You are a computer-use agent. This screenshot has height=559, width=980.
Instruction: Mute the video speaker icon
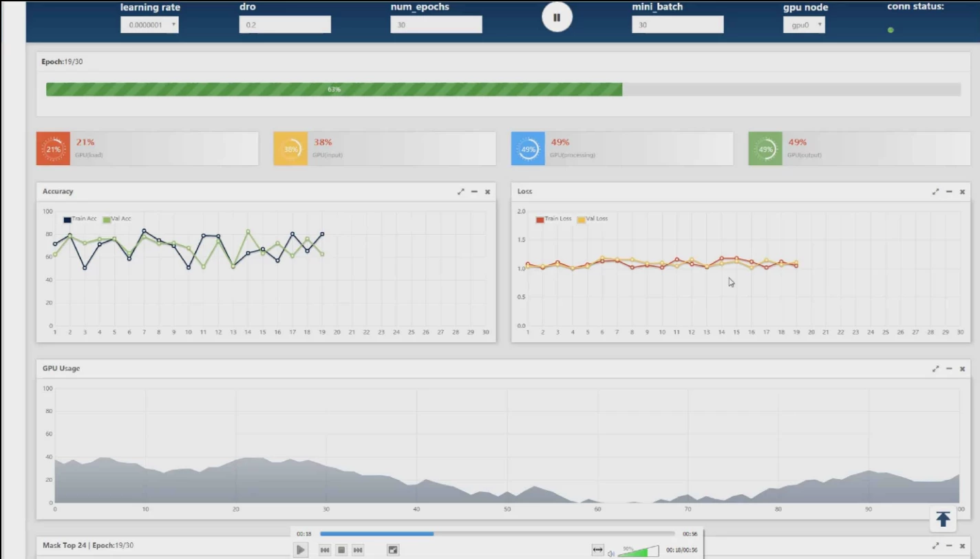click(x=610, y=553)
